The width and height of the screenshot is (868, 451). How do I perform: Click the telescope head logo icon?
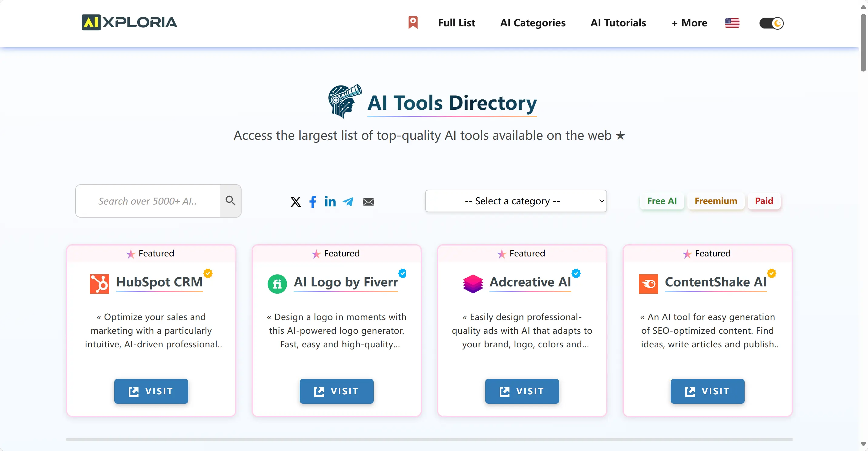pos(345,101)
